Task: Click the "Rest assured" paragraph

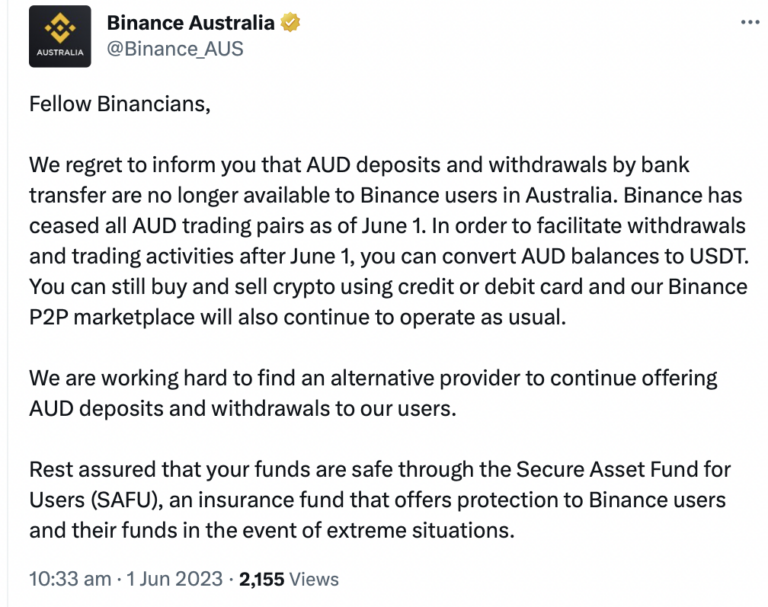Action: 380,499
